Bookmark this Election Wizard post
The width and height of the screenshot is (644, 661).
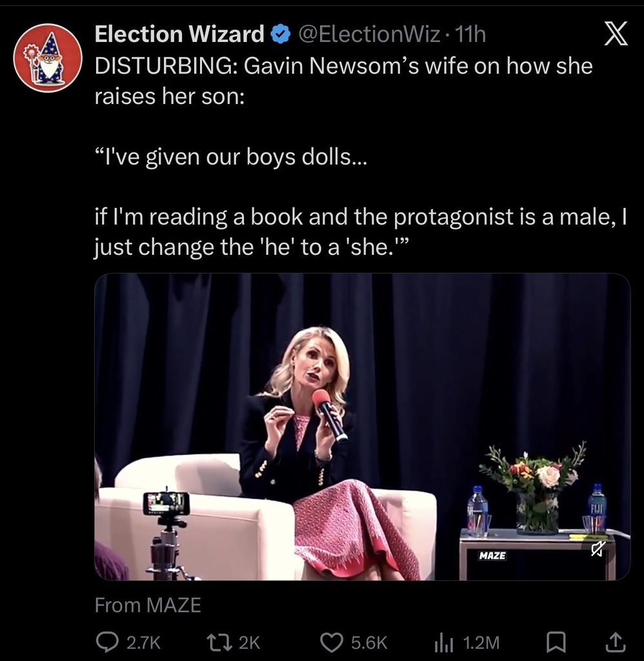[555, 641]
